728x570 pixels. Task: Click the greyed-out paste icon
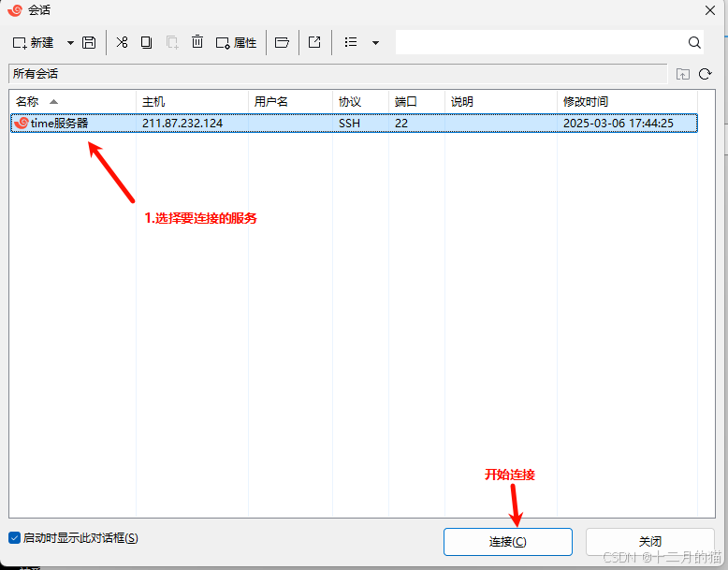pyautogui.click(x=172, y=43)
